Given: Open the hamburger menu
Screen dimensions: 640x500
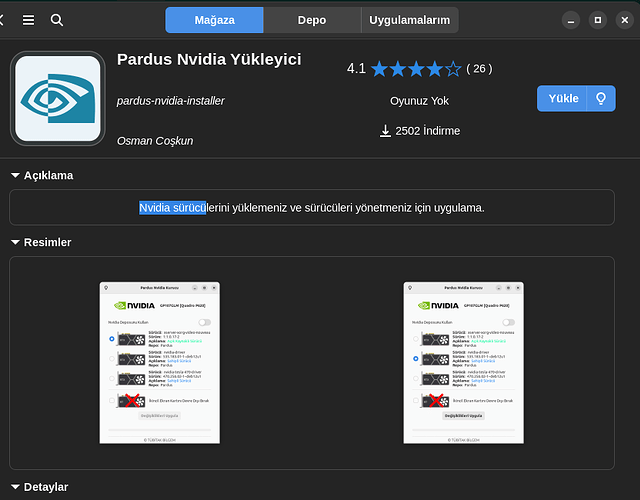Looking at the screenshot, I should [28, 20].
